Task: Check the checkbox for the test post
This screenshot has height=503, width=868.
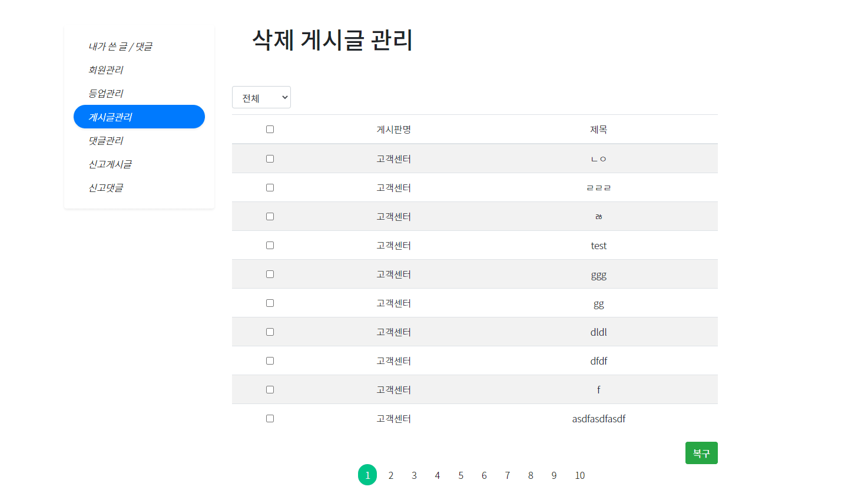Action: coord(270,245)
